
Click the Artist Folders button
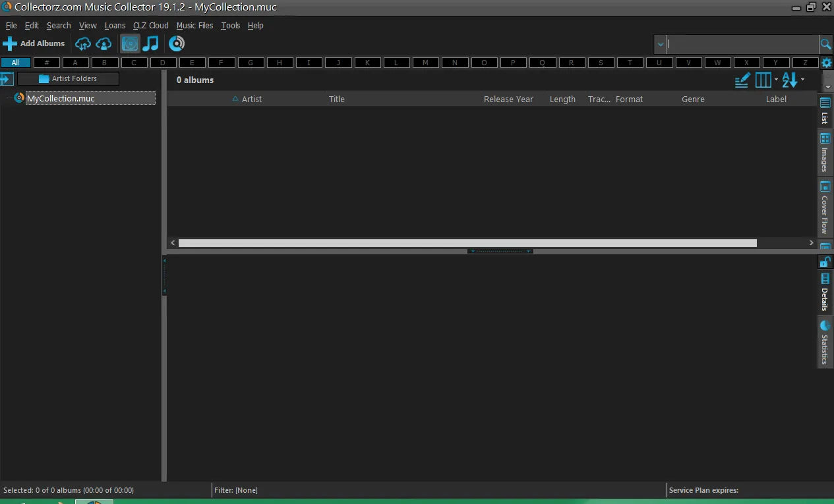(x=68, y=78)
